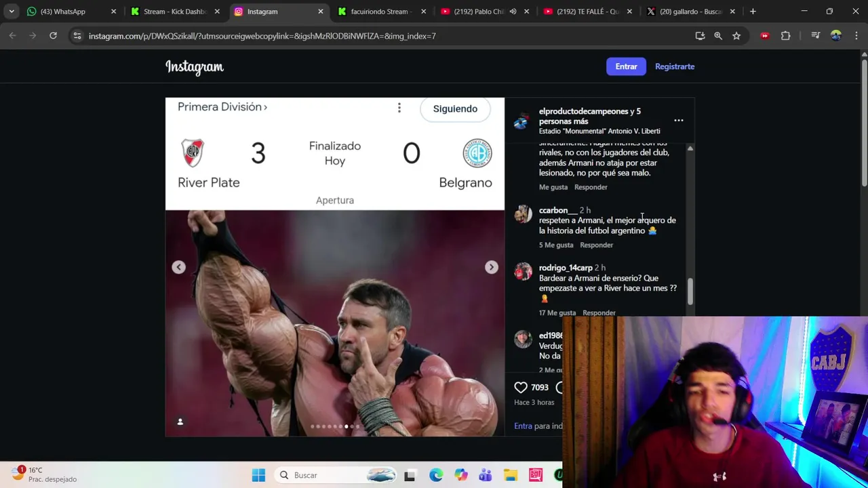Open the red fast-forward extension icon

tap(765, 36)
